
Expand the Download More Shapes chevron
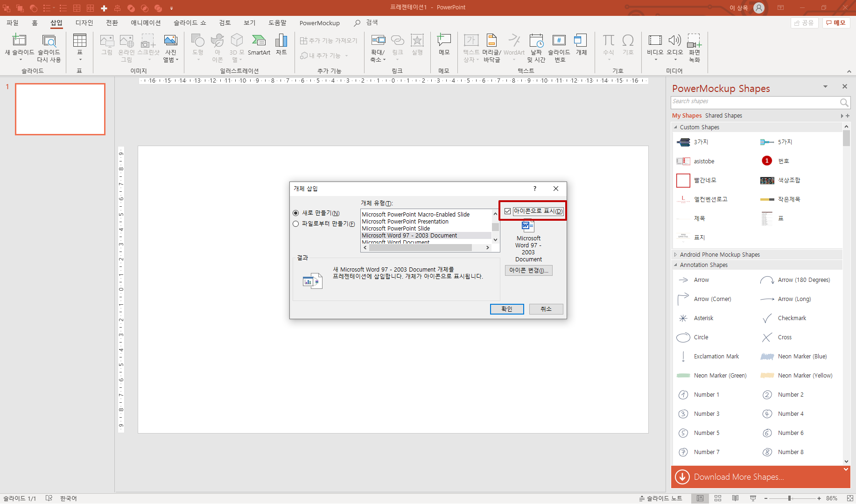coord(846,469)
